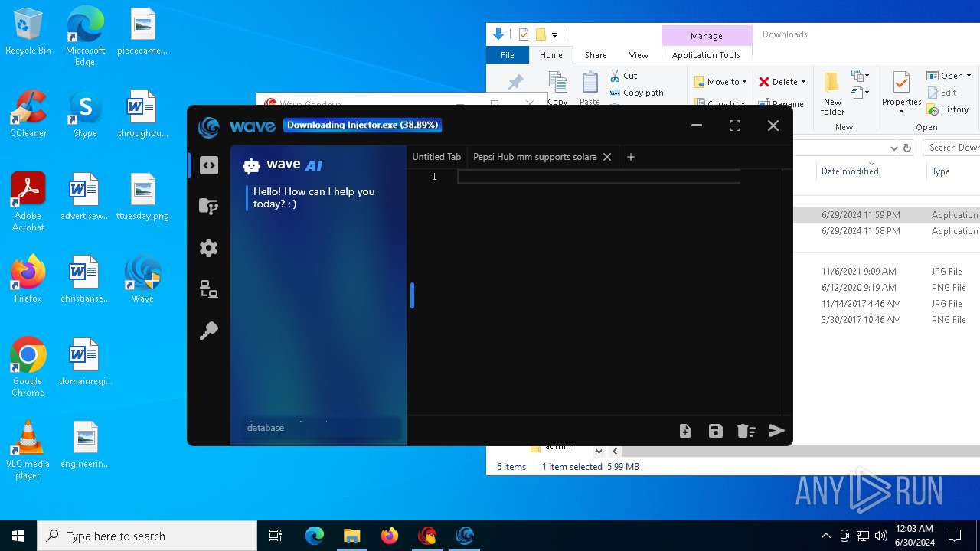Click the taskbar search box
The image size is (980, 551).
click(147, 536)
